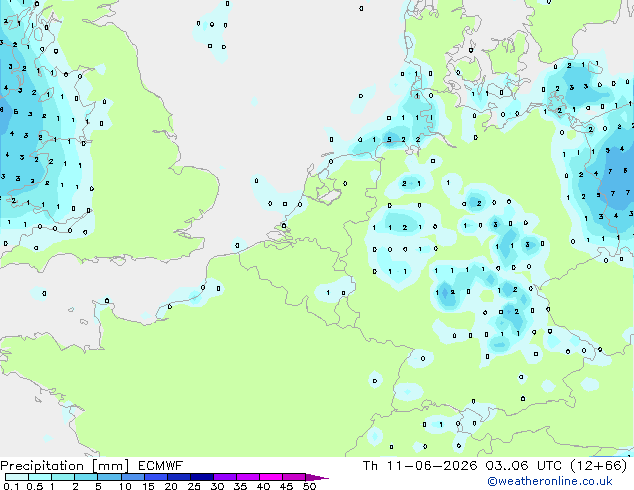Click the '(12+66)' forecast offset text
The image size is (634, 490).
point(598,466)
